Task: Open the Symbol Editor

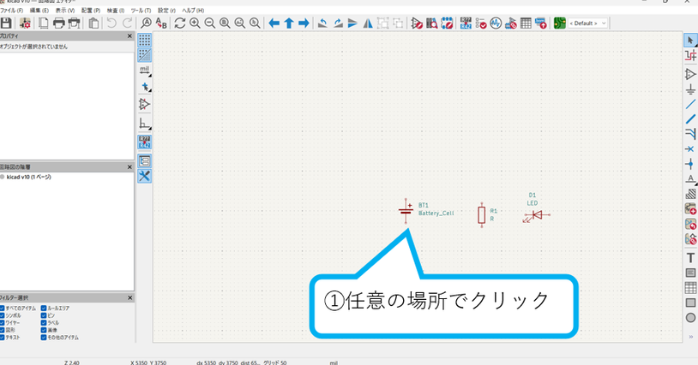Action: [x=417, y=23]
